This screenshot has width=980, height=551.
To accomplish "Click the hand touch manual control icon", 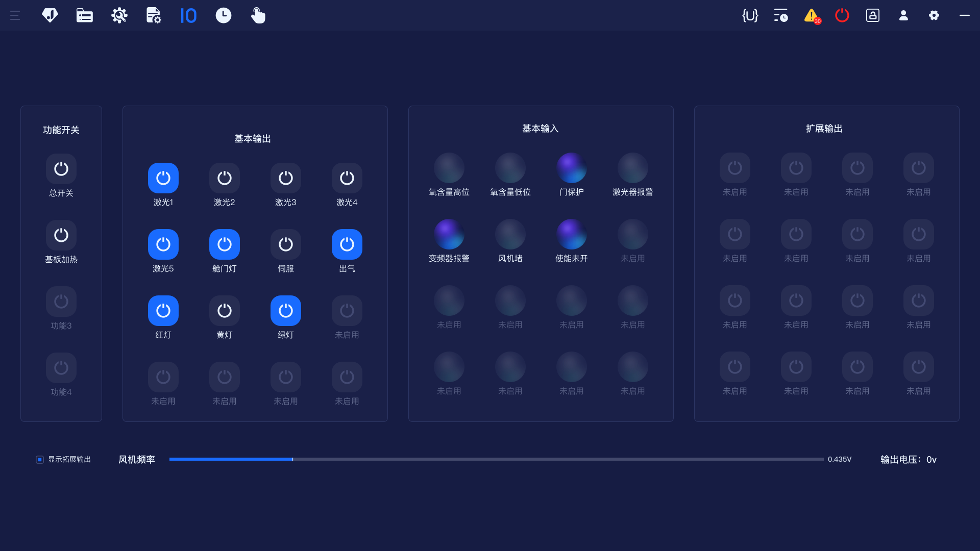I will [x=258, y=15].
